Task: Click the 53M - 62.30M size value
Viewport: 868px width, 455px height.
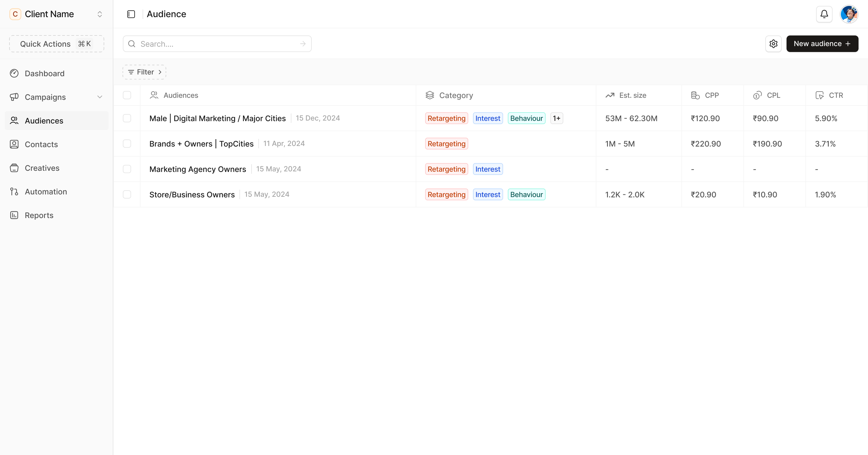Action: 631,118
